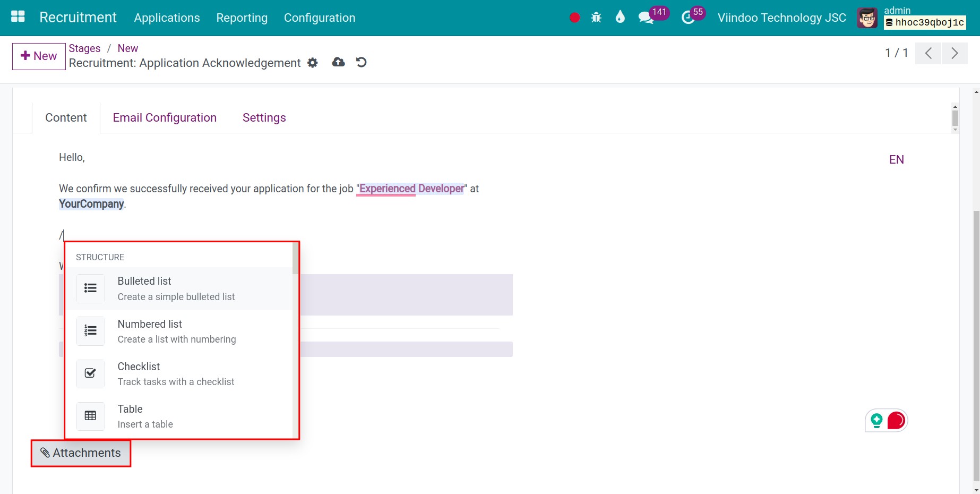This screenshot has width=980, height=494.
Task: Open the main apps grid menu
Action: click(18, 16)
